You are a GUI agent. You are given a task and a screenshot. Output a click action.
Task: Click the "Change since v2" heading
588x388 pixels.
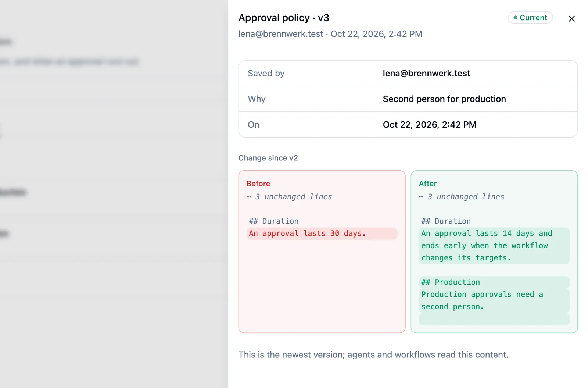[268, 158]
